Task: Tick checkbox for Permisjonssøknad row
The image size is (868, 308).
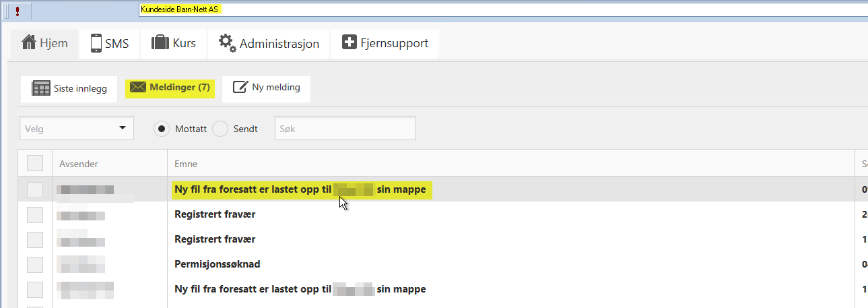Action: [x=35, y=264]
